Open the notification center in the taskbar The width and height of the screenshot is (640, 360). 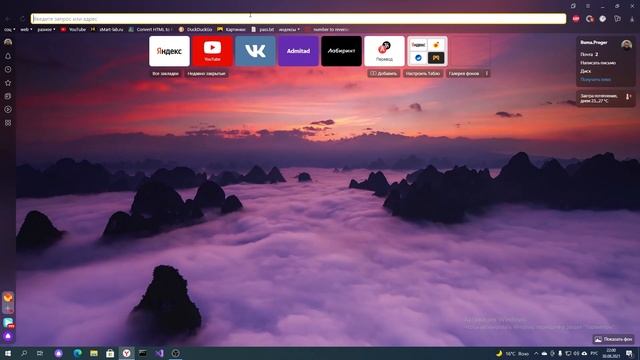(629, 353)
